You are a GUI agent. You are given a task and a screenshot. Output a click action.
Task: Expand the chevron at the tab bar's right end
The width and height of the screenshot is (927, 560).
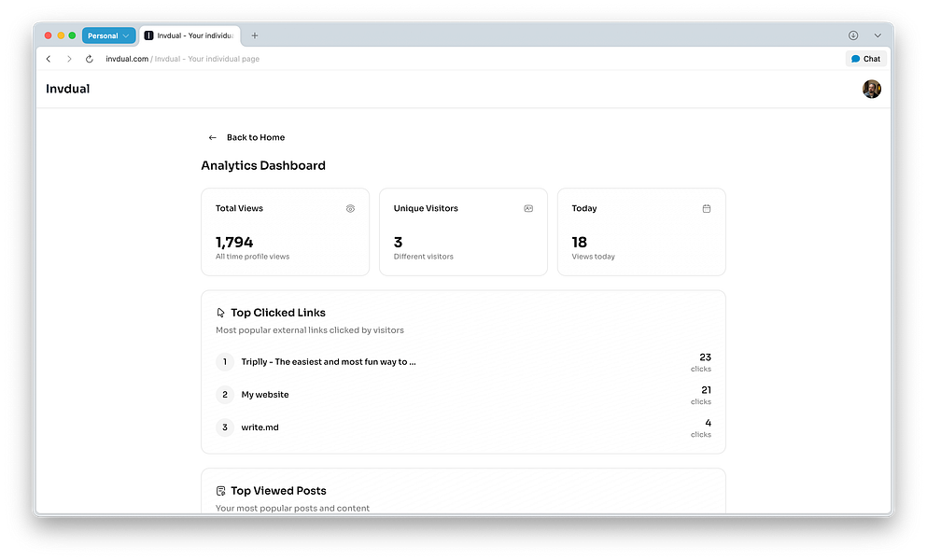tap(878, 35)
